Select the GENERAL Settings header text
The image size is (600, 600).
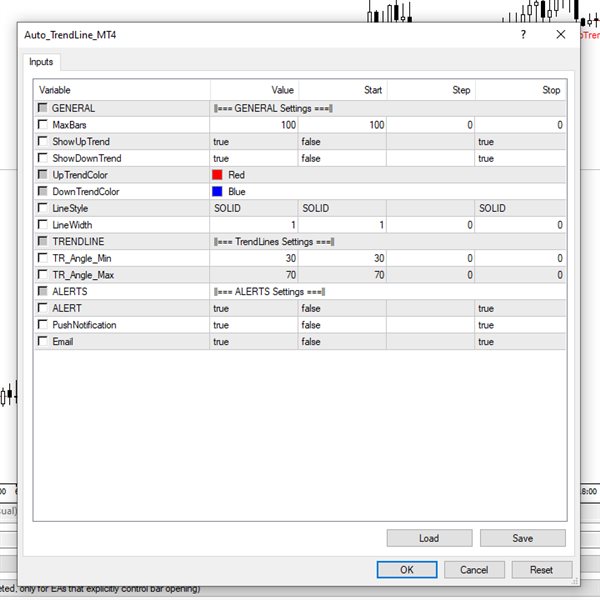tap(273, 108)
